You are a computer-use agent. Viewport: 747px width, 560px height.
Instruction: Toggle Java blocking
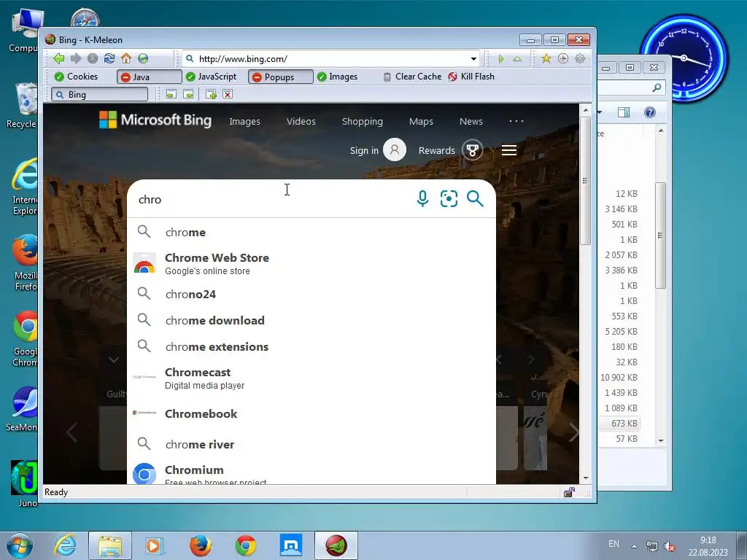(x=149, y=77)
